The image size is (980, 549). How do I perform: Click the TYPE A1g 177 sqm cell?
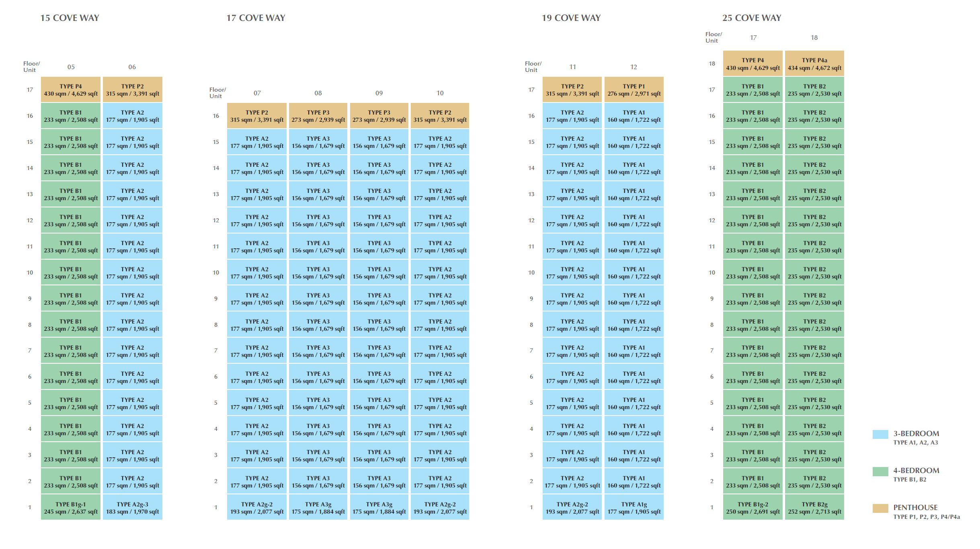pos(634,508)
